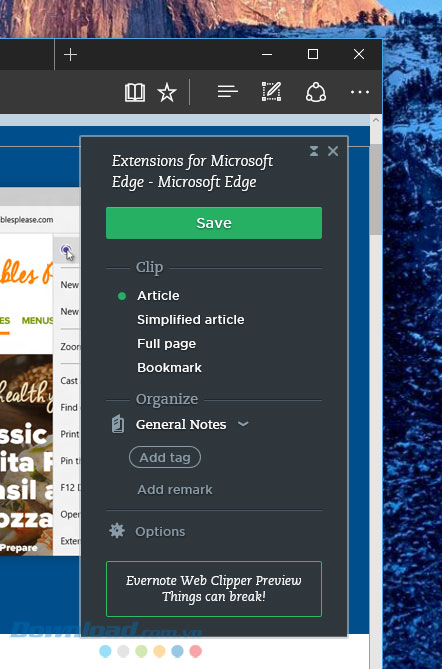Click the Find menu entry in page image
The height and width of the screenshot is (669, 442).
69,407
